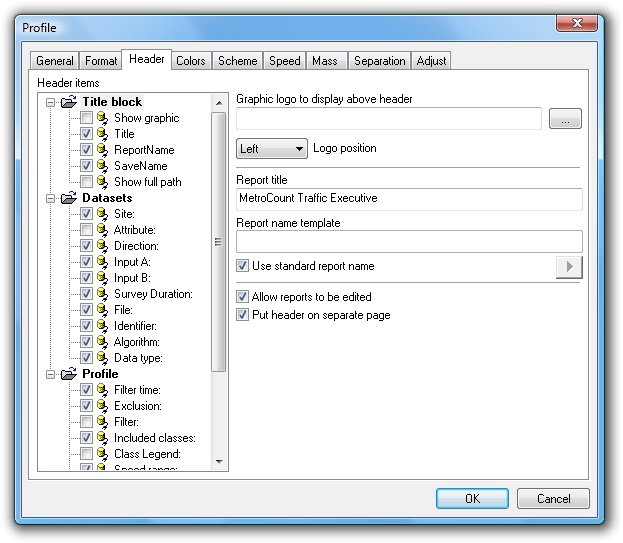Viewport: 623px width, 543px height.
Task: Enable the Filter: checkbox
Action: click(86, 421)
